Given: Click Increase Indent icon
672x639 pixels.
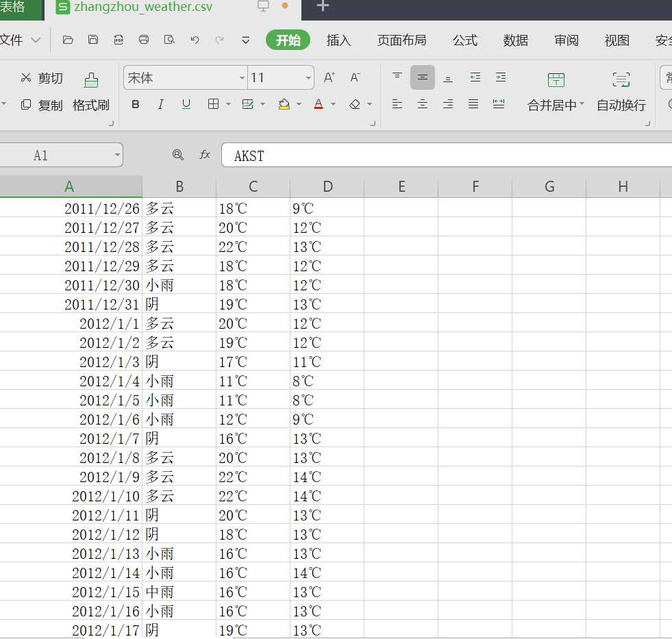Looking at the screenshot, I should click(501, 77).
